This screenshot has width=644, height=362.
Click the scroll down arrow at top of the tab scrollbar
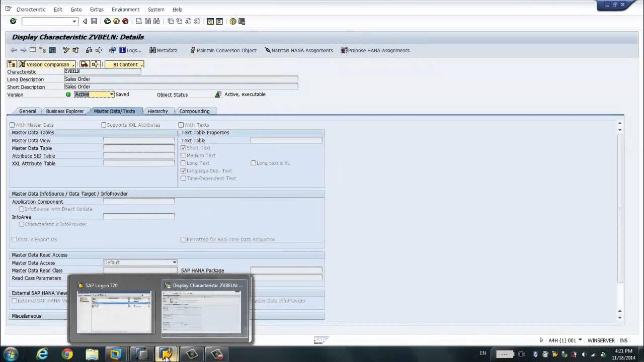click(620, 130)
